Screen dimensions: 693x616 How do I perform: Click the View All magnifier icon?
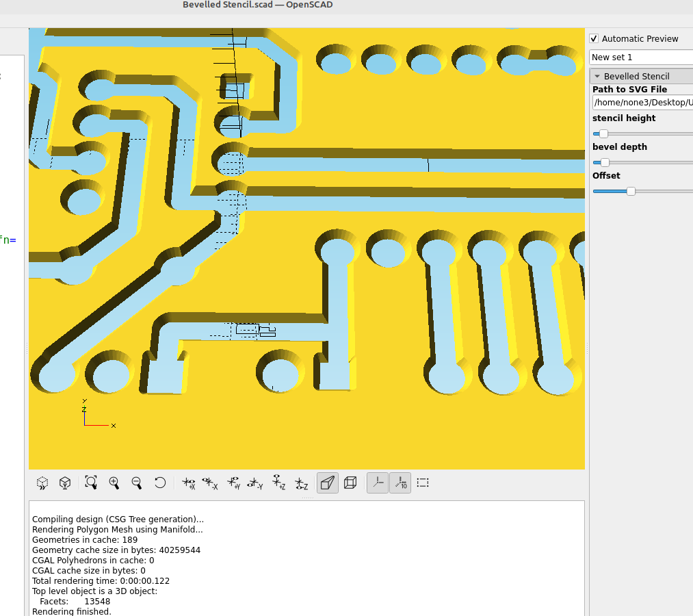(x=91, y=483)
